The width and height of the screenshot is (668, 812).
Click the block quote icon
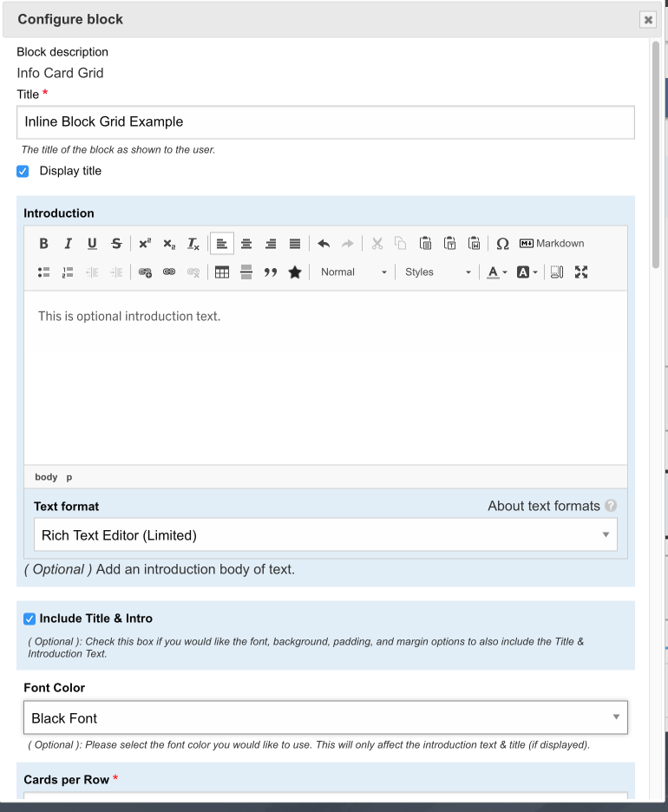click(x=271, y=272)
